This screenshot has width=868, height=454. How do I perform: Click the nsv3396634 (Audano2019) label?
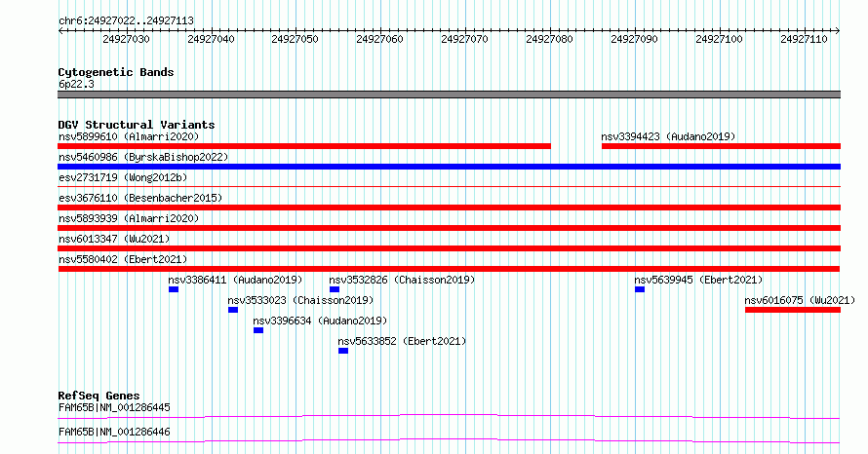320,321
